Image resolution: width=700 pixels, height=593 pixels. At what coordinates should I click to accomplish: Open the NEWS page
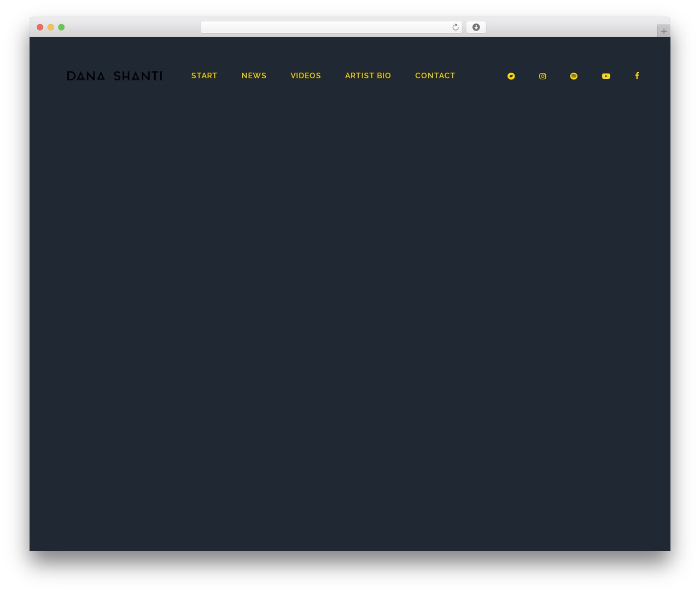[254, 75]
